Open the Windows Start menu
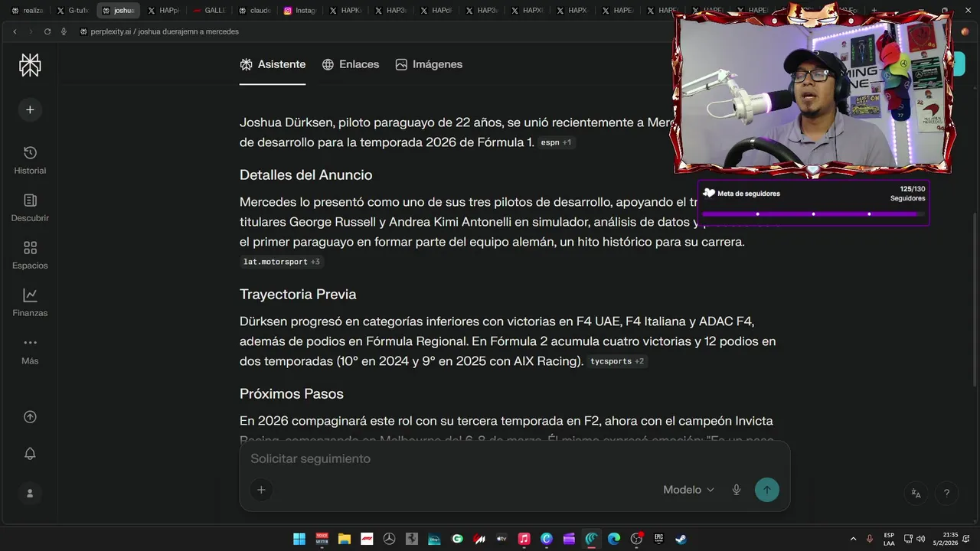Image resolution: width=980 pixels, height=551 pixels. coord(299,539)
